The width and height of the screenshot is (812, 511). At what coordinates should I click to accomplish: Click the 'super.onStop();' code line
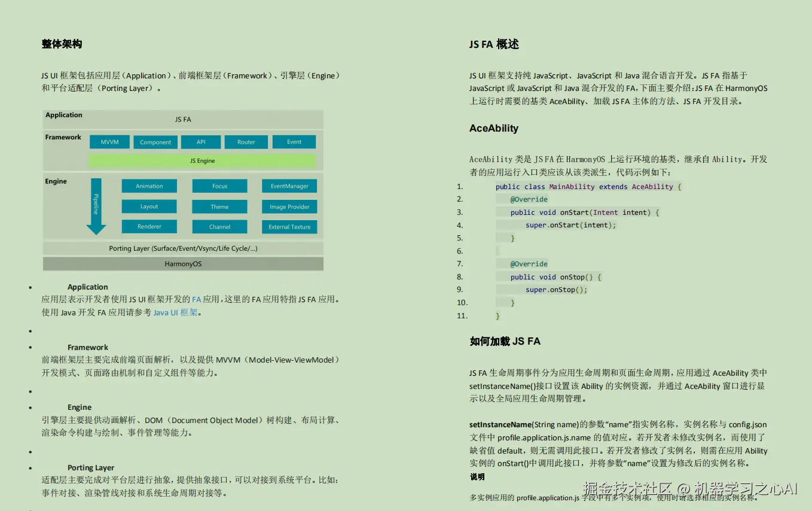click(x=557, y=290)
